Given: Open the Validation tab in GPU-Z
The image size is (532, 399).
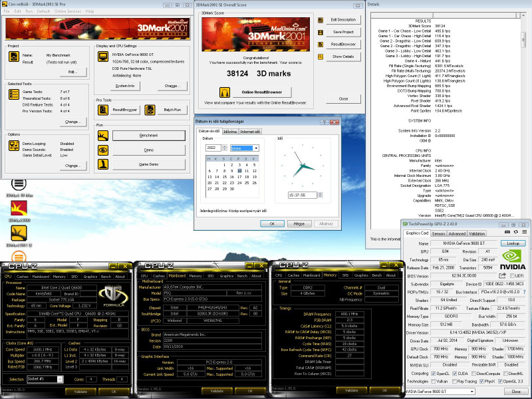Looking at the screenshot, I should [477, 234].
